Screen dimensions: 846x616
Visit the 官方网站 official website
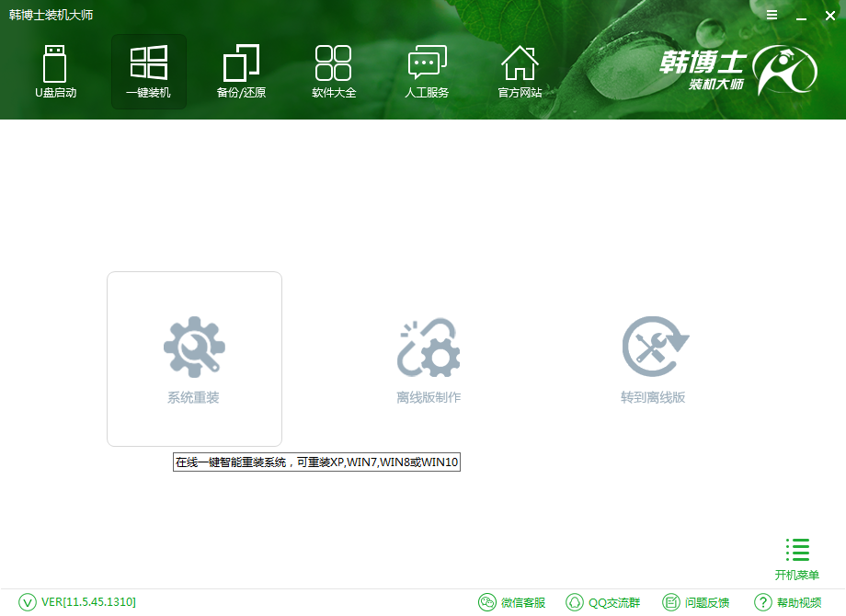[520, 72]
